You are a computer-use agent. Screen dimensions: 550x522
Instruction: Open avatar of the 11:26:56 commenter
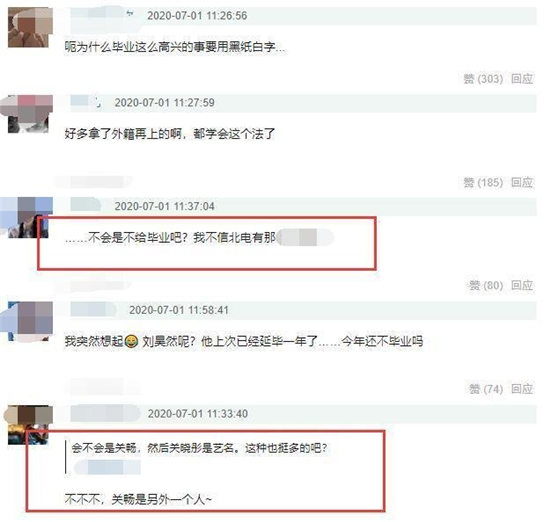click(30, 27)
